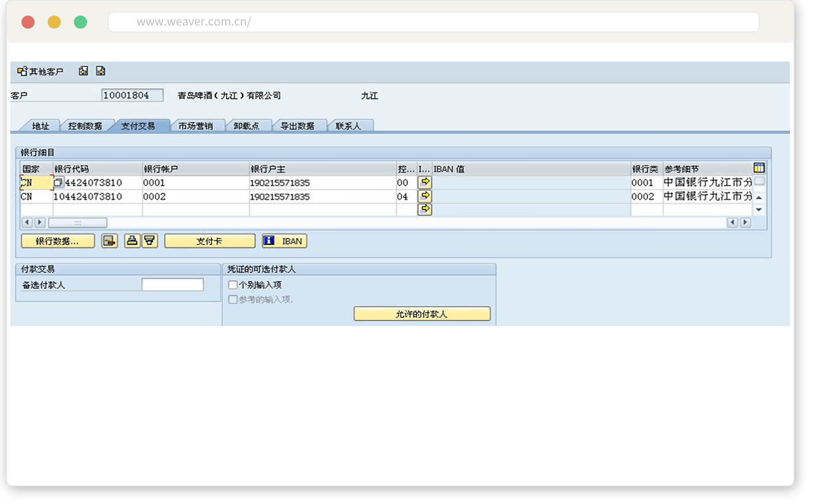821x504 pixels.
Task: Enable the 个别输入项 checkbox
Action: 233,285
